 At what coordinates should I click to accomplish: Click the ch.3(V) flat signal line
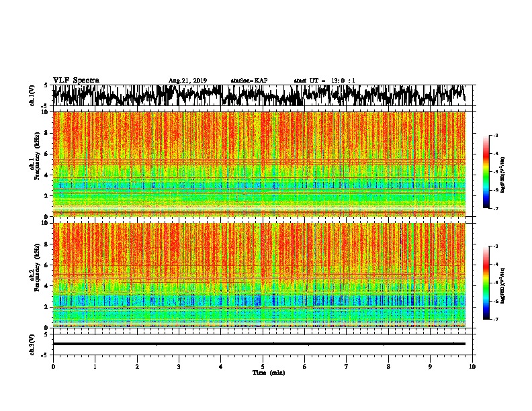[x=259, y=344]
